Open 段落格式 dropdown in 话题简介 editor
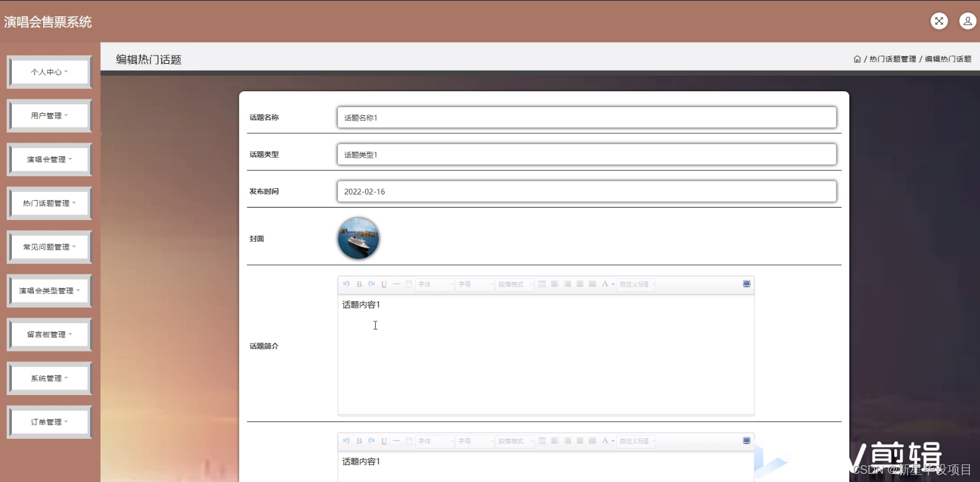This screenshot has height=482, width=980. [515, 284]
